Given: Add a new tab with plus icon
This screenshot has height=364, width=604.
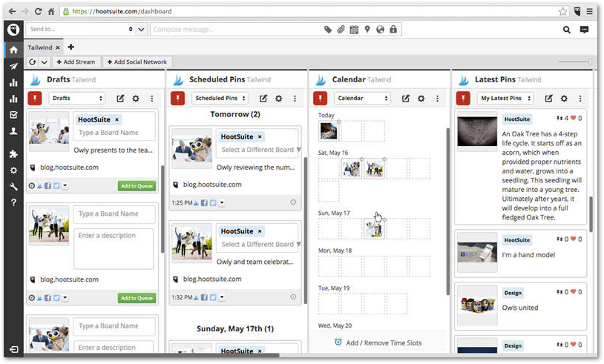Looking at the screenshot, I should point(71,47).
